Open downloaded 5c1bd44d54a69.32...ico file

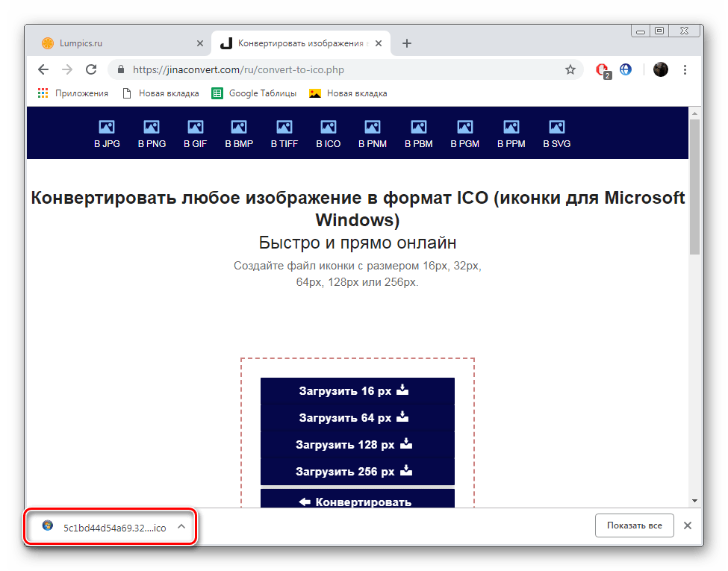pyautogui.click(x=105, y=528)
